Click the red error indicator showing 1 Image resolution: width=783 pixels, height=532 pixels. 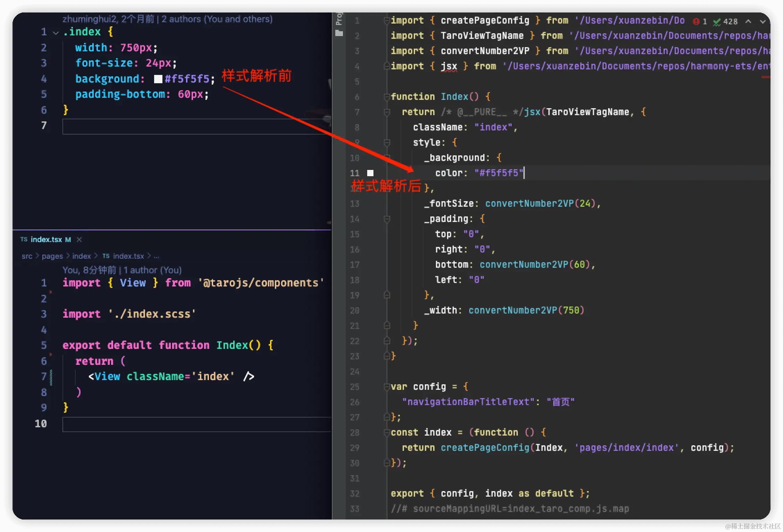click(696, 22)
